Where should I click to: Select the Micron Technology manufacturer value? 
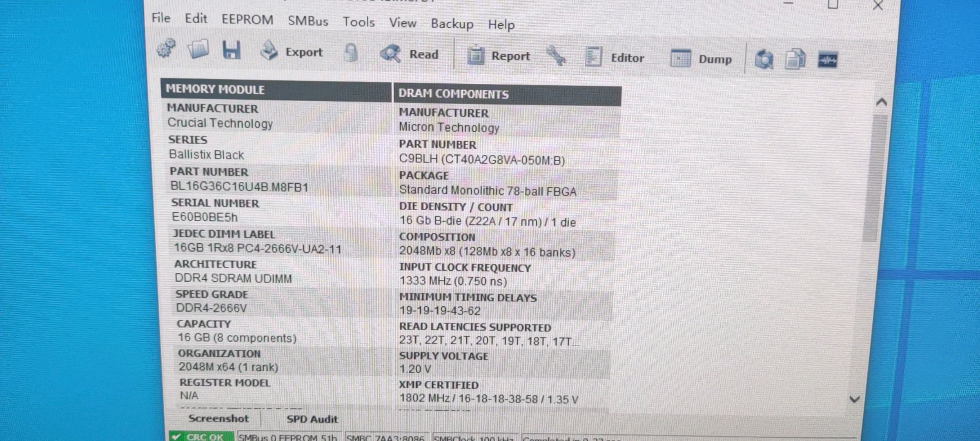click(x=449, y=127)
